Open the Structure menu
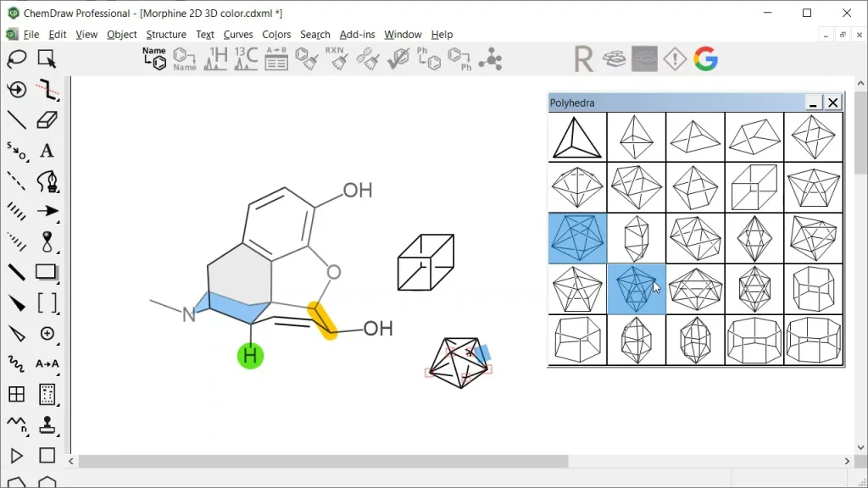Image resolution: width=868 pixels, height=488 pixels. (x=166, y=35)
